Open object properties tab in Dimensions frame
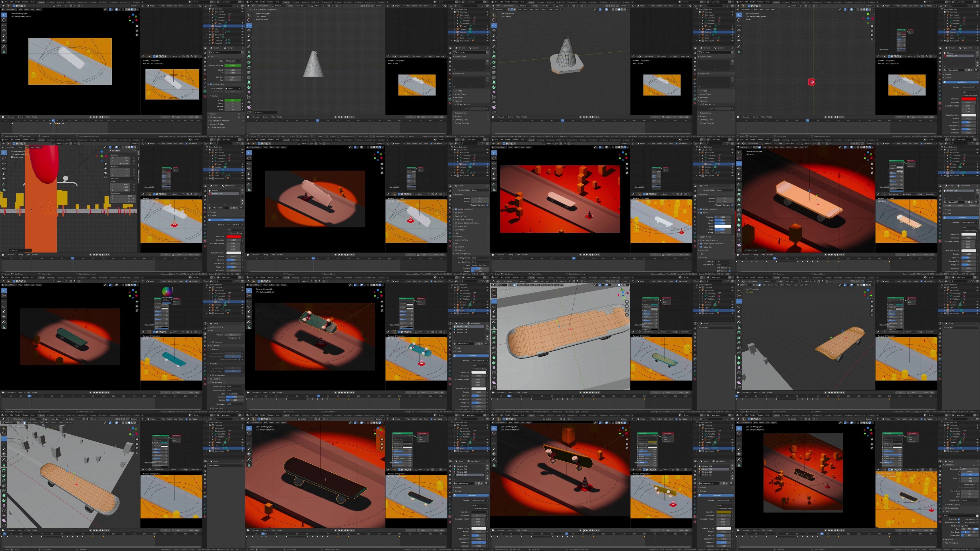The width and height of the screenshot is (980, 551). click(x=940, y=493)
